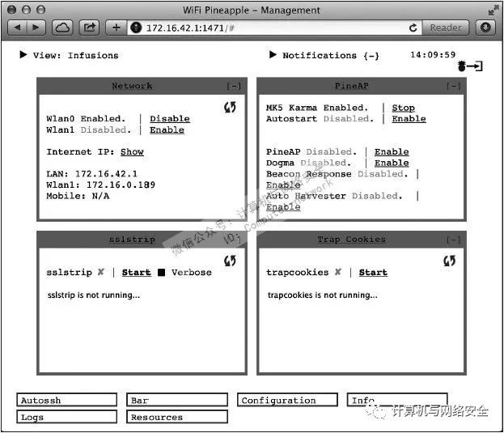504x433 pixels.
Task: Refresh the sslstrip tile
Action: [230, 261]
